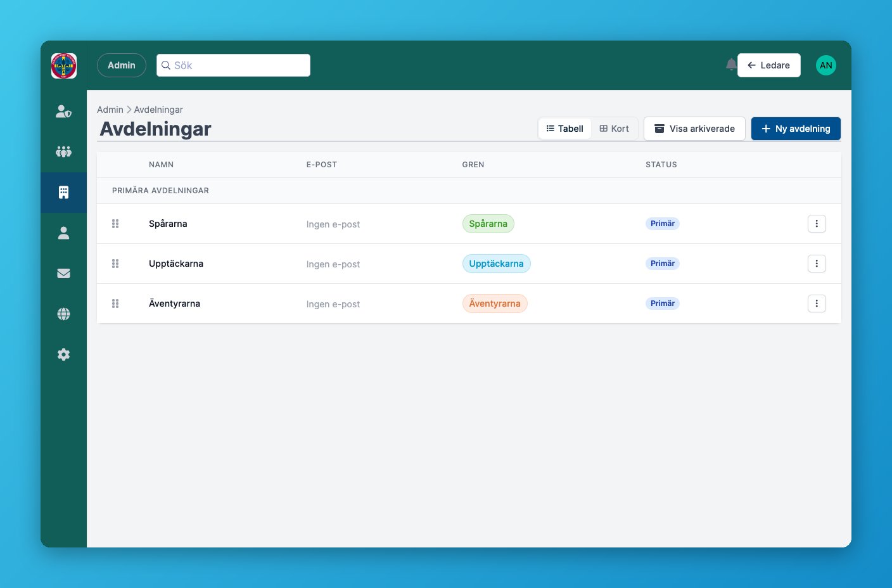Open the Upptäckarna department name
Image resolution: width=892 pixels, height=588 pixels.
[176, 264]
